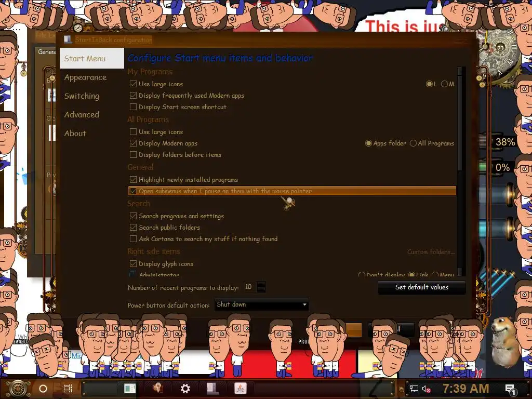Open the Action Center notification icon

pyautogui.click(x=511, y=390)
